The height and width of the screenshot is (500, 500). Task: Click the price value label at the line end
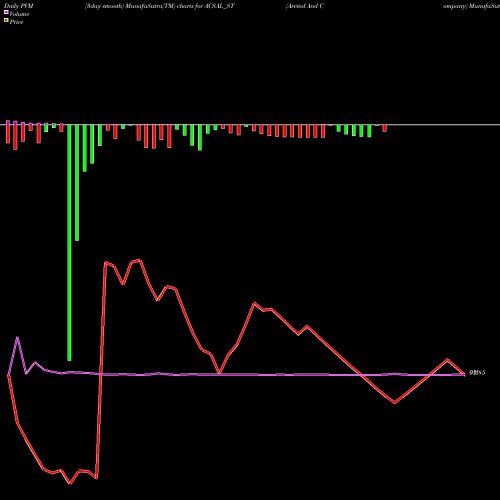477,373
